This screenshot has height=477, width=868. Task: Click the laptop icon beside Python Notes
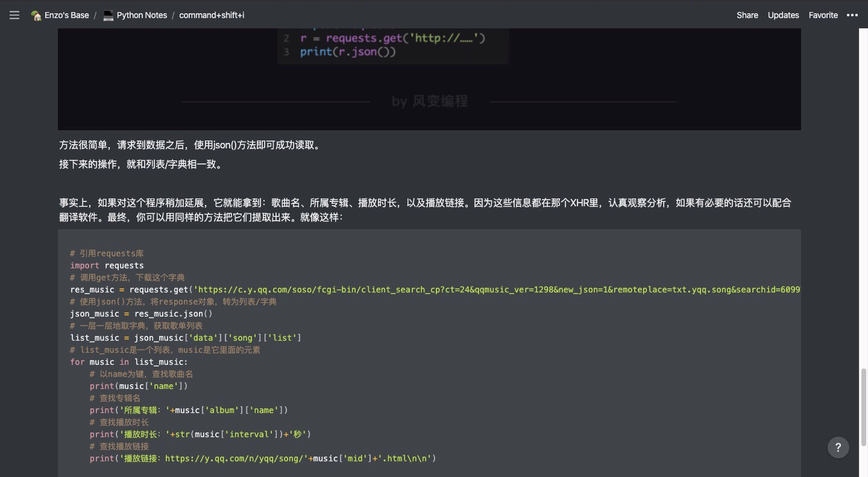(108, 15)
